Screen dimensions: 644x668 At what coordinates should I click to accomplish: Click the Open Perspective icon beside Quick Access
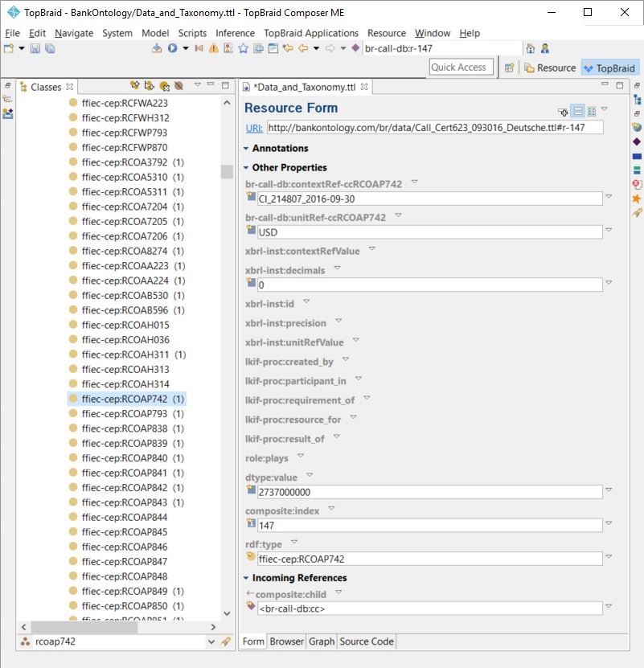click(x=509, y=68)
